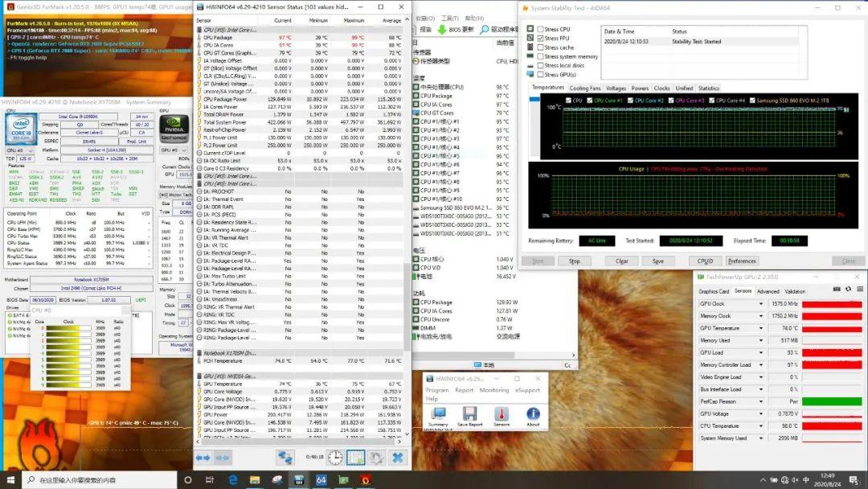Image resolution: width=868 pixels, height=489 pixels.
Task: Click the HWiNFO sensor clock reset icon
Action: [334, 457]
